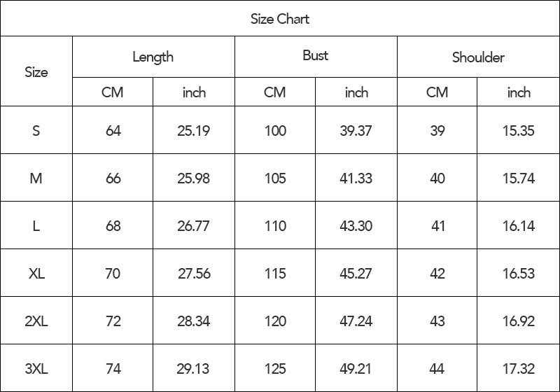
Task: Select the Length column header
Action: pos(153,57)
